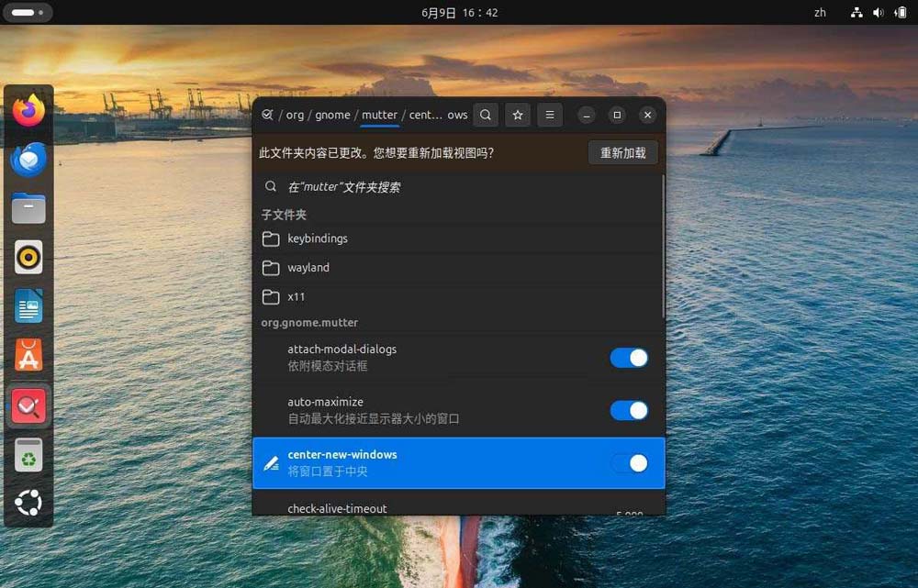Open search with the magnifier icon in header bar

pyautogui.click(x=486, y=115)
